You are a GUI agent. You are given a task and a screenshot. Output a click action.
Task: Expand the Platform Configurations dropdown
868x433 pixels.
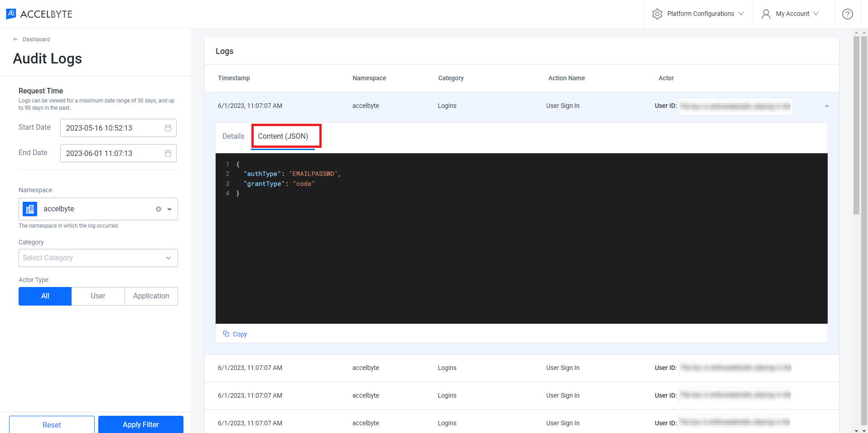click(x=741, y=14)
